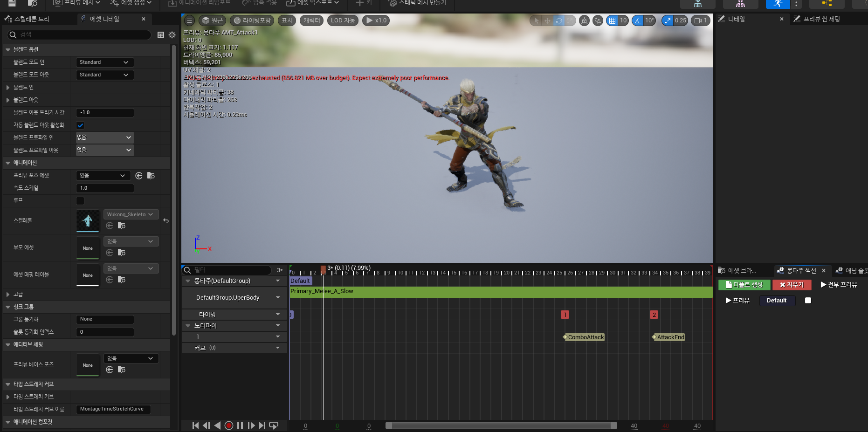Pause the montage playback
Image resolution: width=868 pixels, height=432 pixels.
click(x=240, y=425)
